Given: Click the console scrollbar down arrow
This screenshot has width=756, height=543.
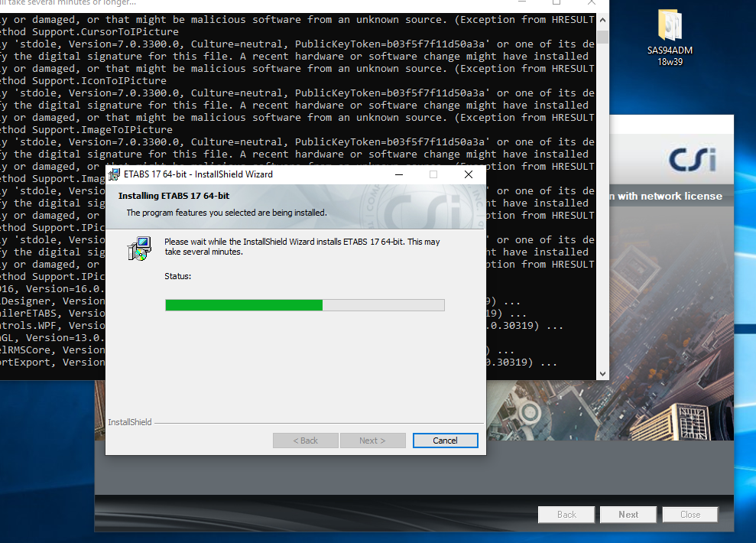Looking at the screenshot, I should coord(602,374).
